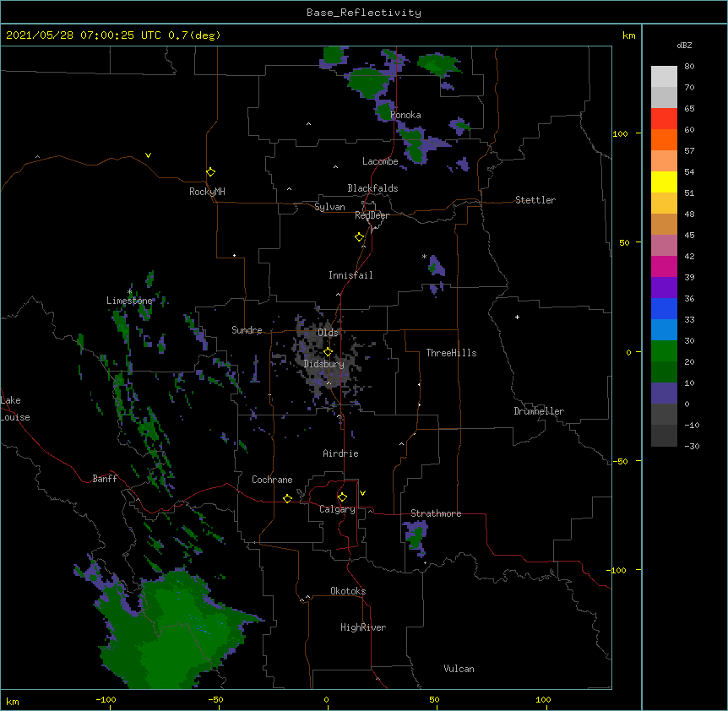Click the yellow diamond marker above Calgary
728x711 pixels.
pyautogui.click(x=342, y=497)
